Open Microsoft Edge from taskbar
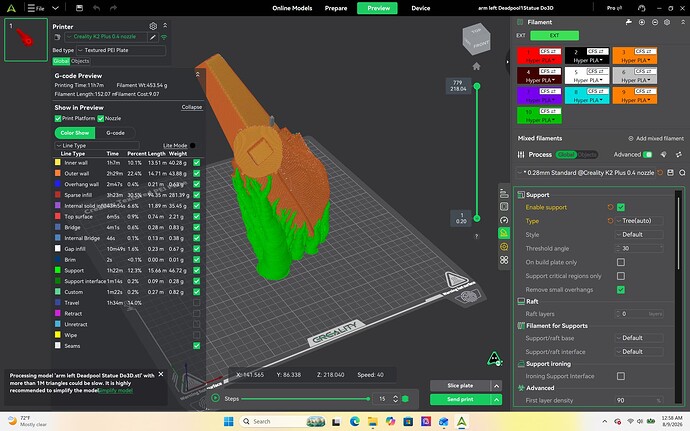This screenshot has height=431, width=690. [x=354, y=421]
